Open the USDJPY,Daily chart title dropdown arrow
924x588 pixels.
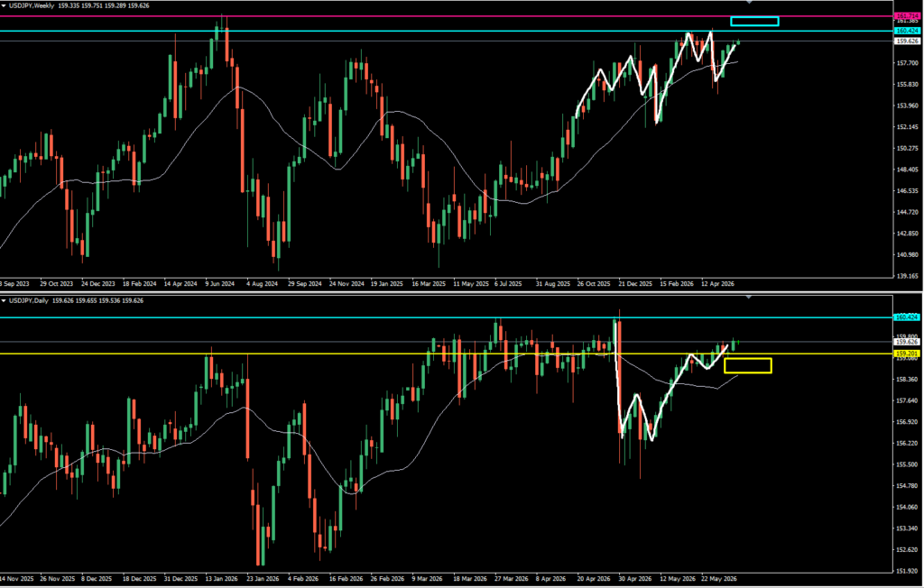click(x=5, y=301)
